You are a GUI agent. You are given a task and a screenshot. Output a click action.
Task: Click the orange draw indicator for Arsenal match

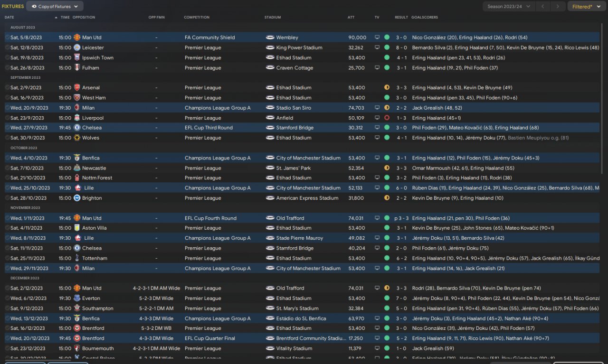click(x=387, y=88)
